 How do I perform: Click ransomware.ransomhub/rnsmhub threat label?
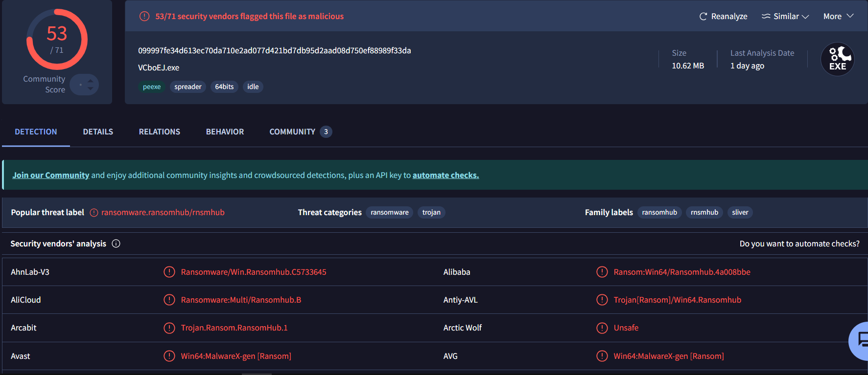[163, 213]
